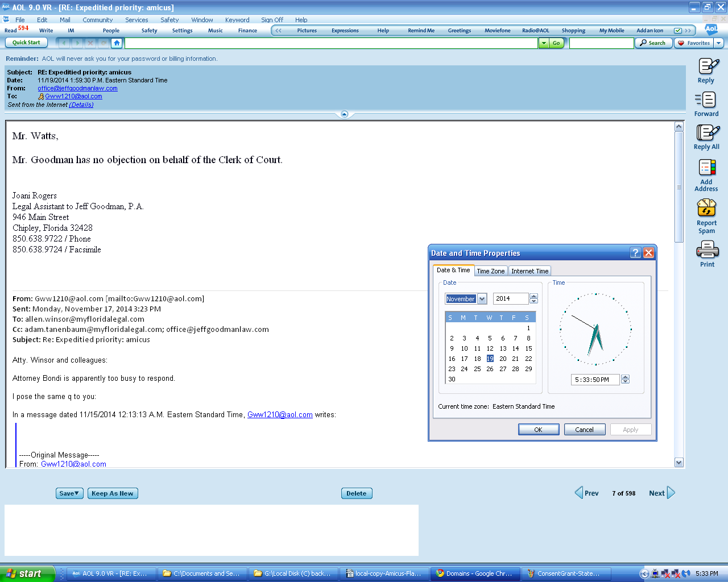Open the File menu
The width and height of the screenshot is (728, 582).
tap(20, 20)
